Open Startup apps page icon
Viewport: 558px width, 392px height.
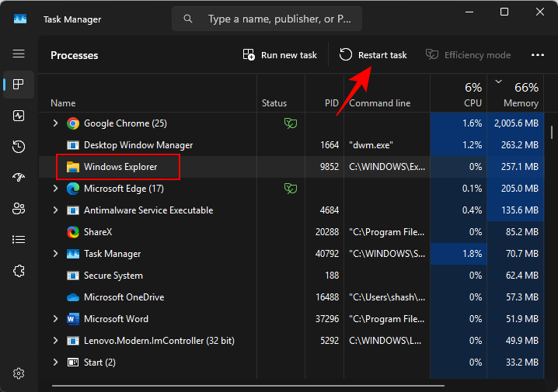19,177
